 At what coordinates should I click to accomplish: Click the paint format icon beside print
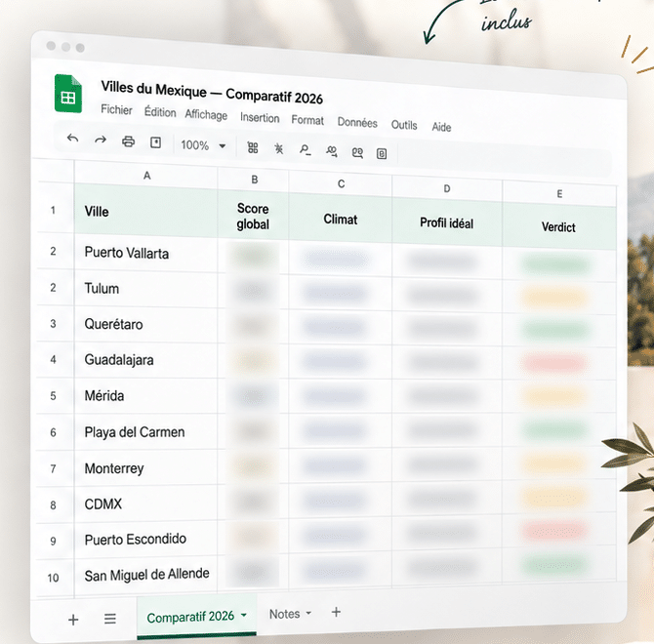[155, 143]
